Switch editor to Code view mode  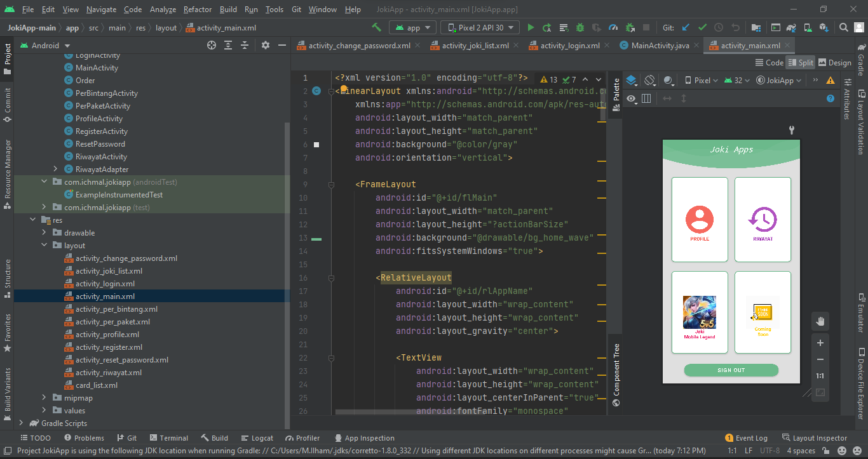point(769,63)
